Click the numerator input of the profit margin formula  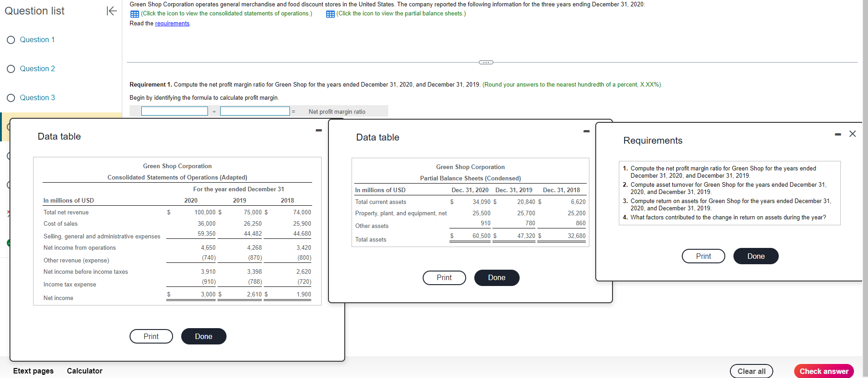click(174, 111)
